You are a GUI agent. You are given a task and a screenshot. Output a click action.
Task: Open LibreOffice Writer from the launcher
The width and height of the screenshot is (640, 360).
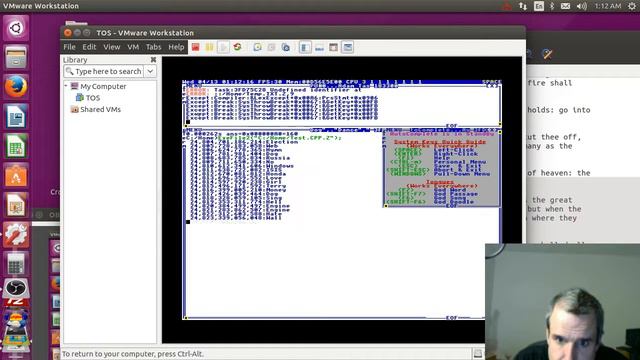(16, 117)
